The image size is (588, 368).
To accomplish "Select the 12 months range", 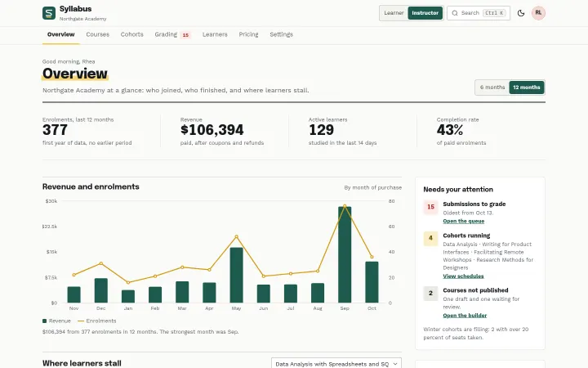I will (527, 88).
